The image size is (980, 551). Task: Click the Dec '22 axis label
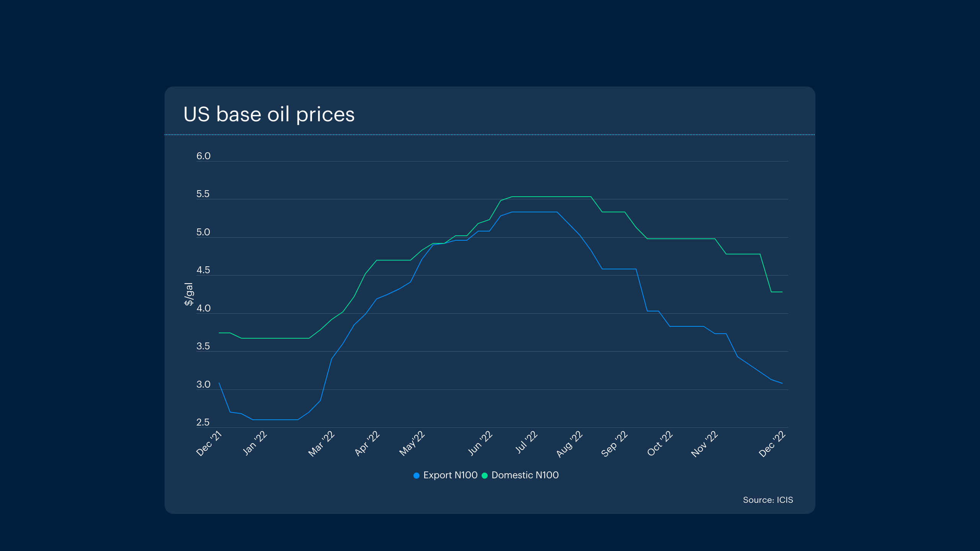tap(773, 444)
